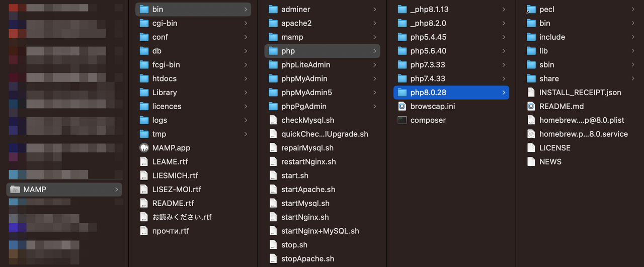
Task: Select the phpMyAdmin folder
Action: pos(304,78)
